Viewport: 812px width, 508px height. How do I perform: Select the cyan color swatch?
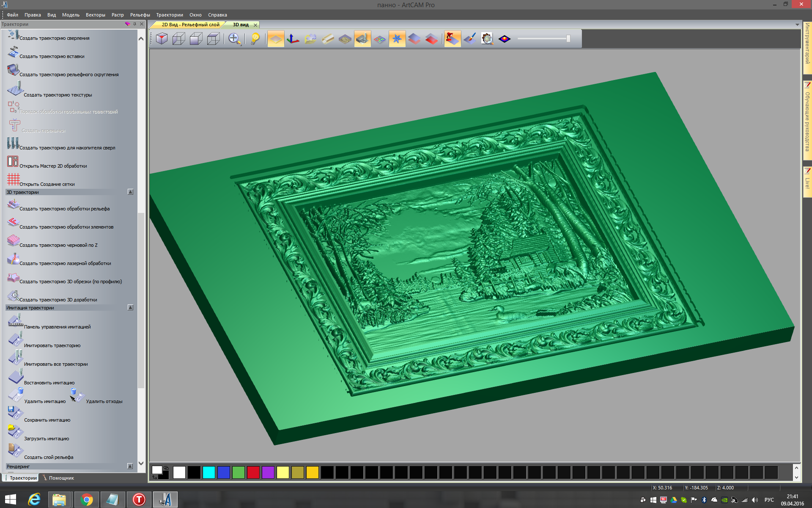point(208,472)
